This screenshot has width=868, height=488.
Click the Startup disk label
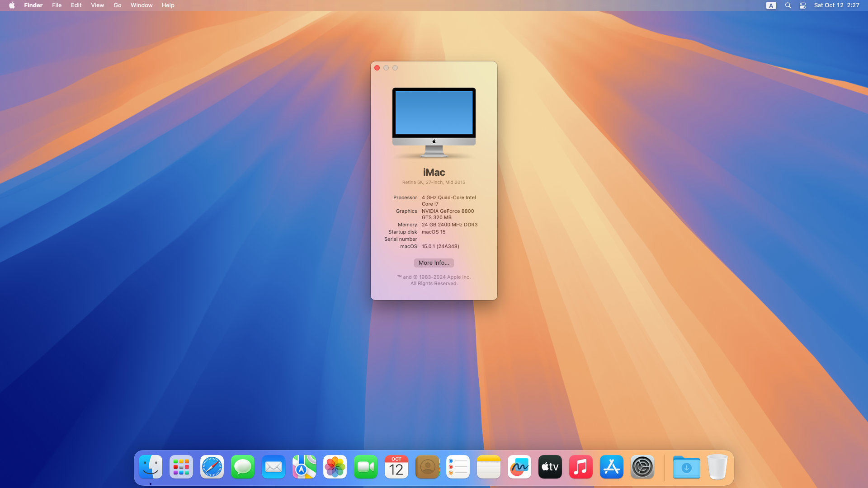403,232
